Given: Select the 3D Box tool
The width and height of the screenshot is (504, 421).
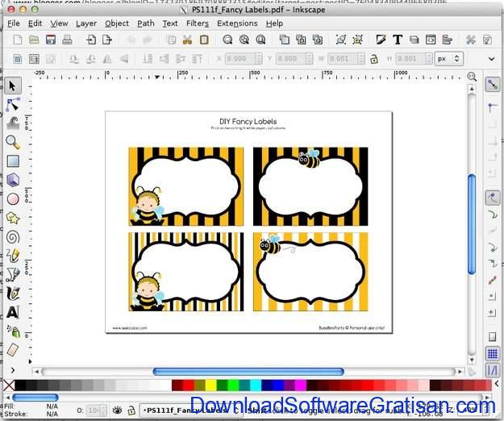Looking at the screenshot, I should click(13, 180).
